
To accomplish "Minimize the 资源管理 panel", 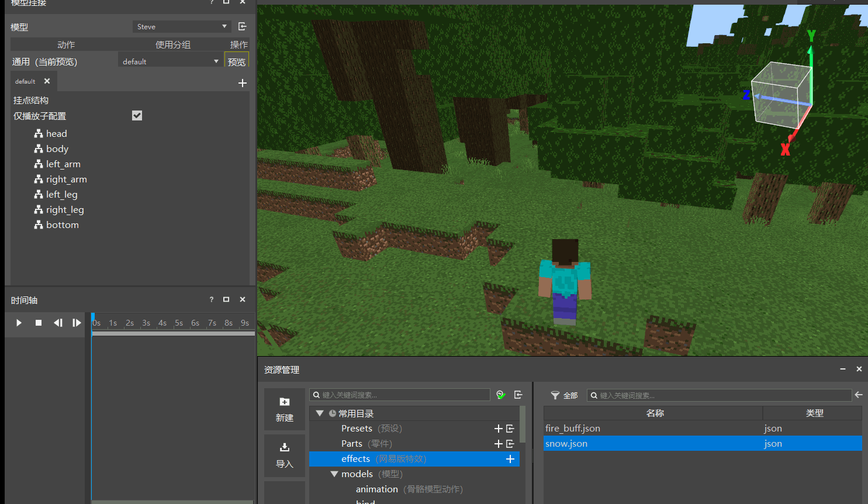I will coord(843,369).
